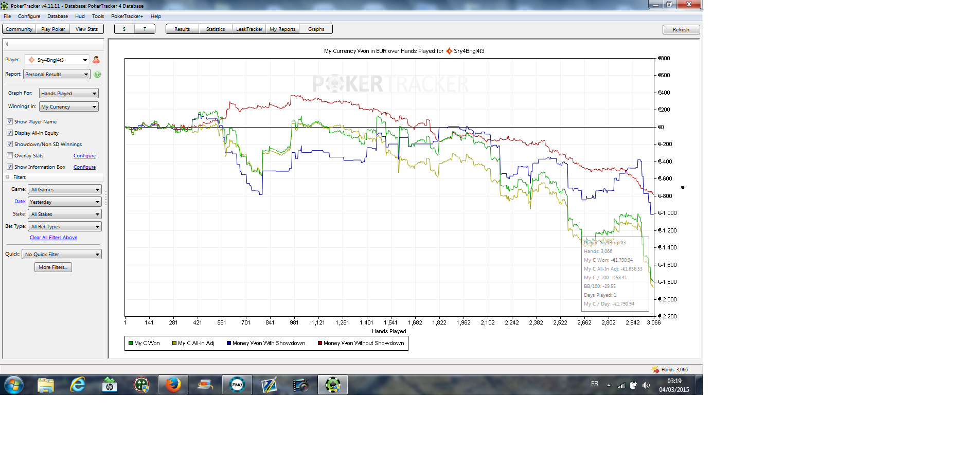
Task: Click the hands import status icon
Action: tap(655, 369)
